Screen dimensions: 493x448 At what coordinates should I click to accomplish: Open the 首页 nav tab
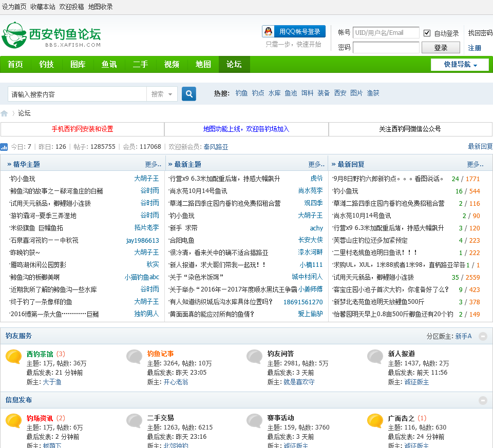[x=15, y=65]
